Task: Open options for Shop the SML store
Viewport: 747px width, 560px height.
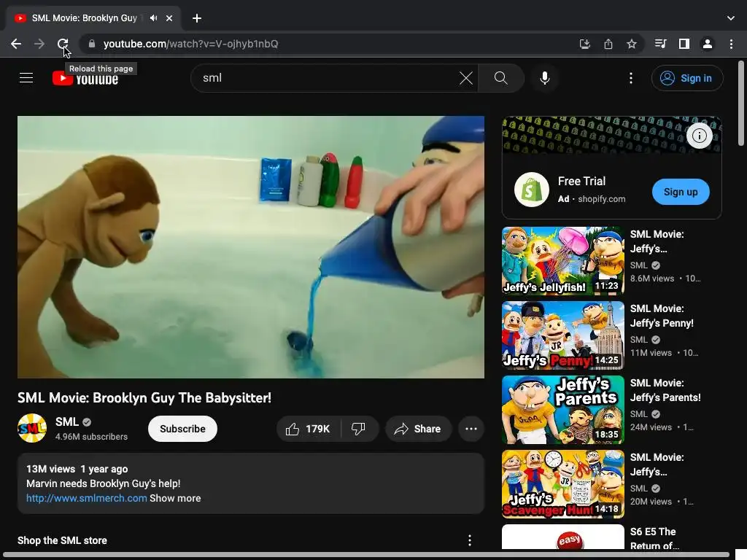Action: coord(470,540)
